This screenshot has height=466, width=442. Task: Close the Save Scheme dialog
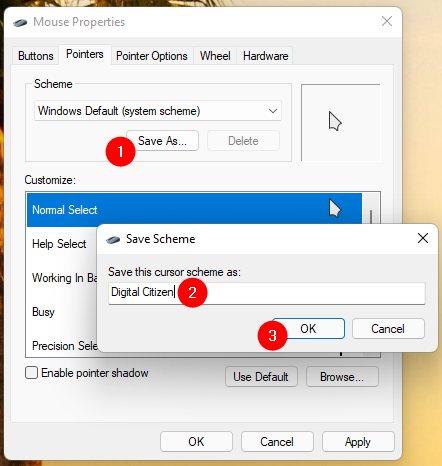[x=423, y=238]
